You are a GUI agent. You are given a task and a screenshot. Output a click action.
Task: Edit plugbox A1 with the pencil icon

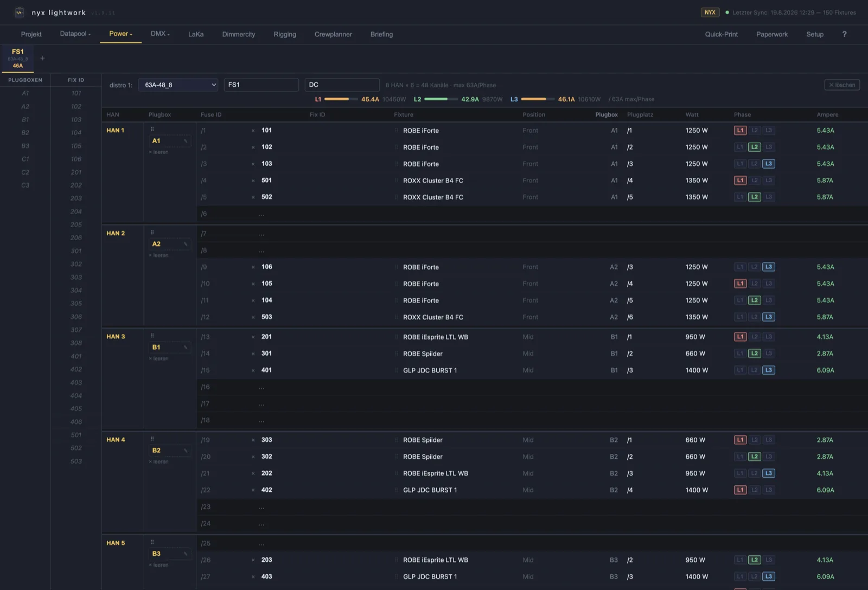[x=186, y=141]
